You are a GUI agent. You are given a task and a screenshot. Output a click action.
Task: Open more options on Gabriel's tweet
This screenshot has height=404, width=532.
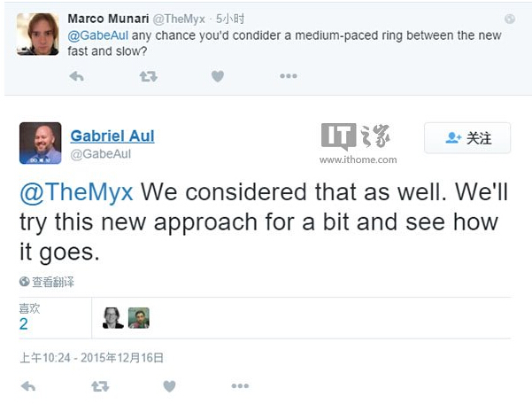pyautogui.click(x=240, y=387)
